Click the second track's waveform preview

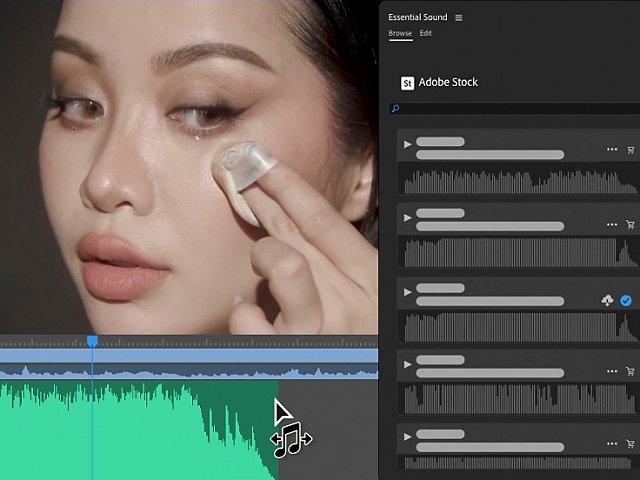coord(519,252)
